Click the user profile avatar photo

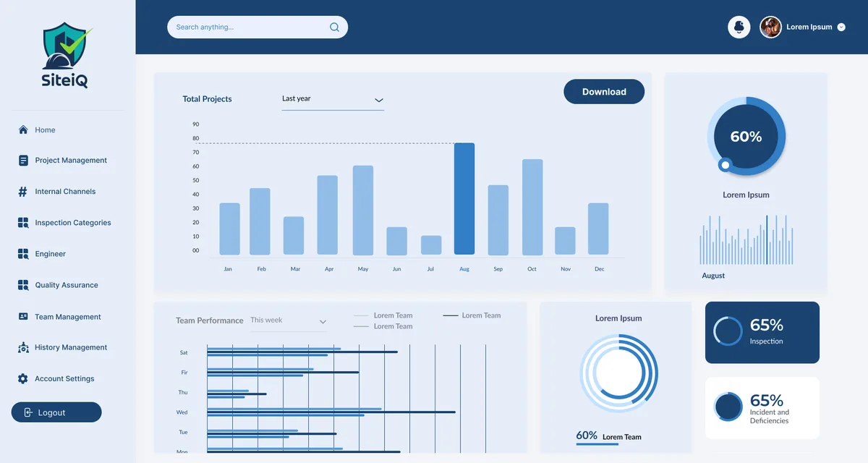[x=770, y=27]
